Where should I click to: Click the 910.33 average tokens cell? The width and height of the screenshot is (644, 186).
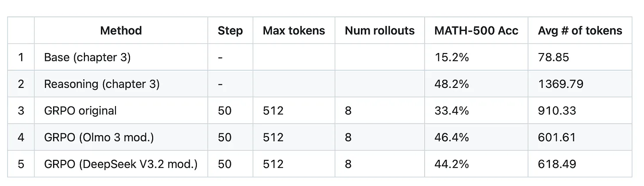click(x=557, y=110)
